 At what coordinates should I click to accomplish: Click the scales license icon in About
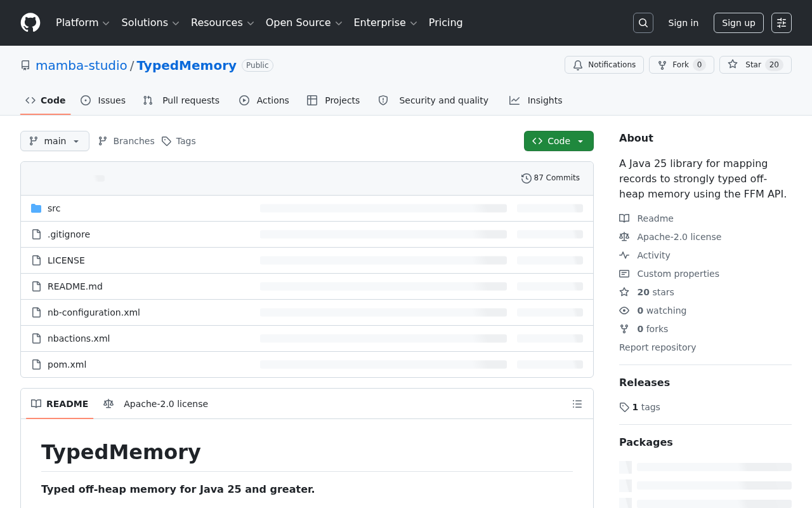pos(624,237)
